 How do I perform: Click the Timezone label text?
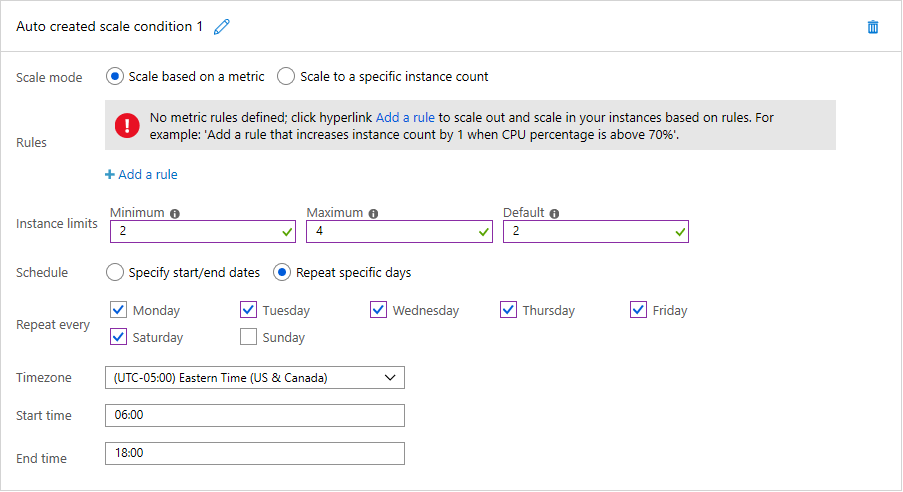click(x=44, y=378)
